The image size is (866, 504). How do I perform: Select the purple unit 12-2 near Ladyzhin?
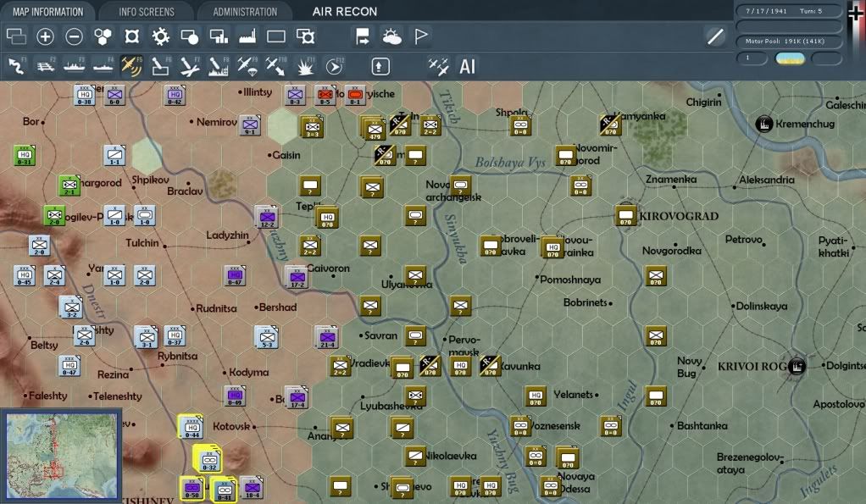267,216
